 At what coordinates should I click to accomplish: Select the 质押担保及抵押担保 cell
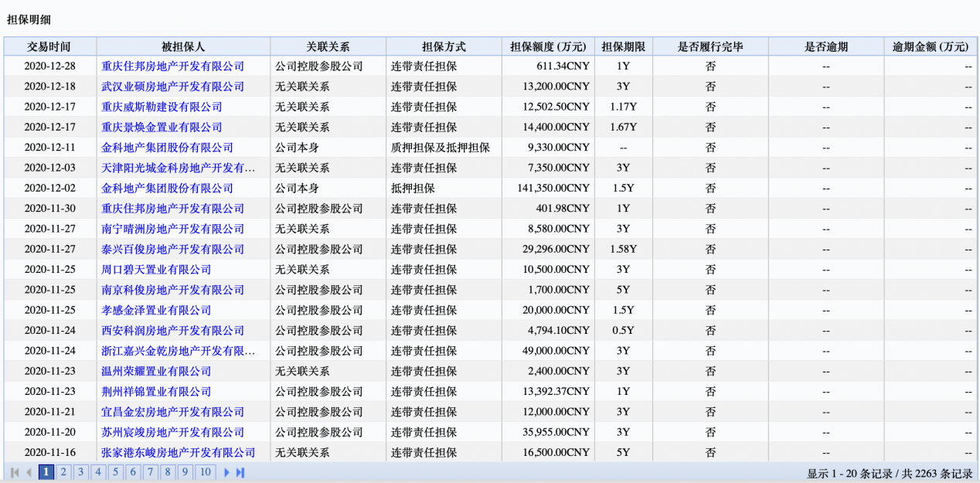(x=444, y=148)
